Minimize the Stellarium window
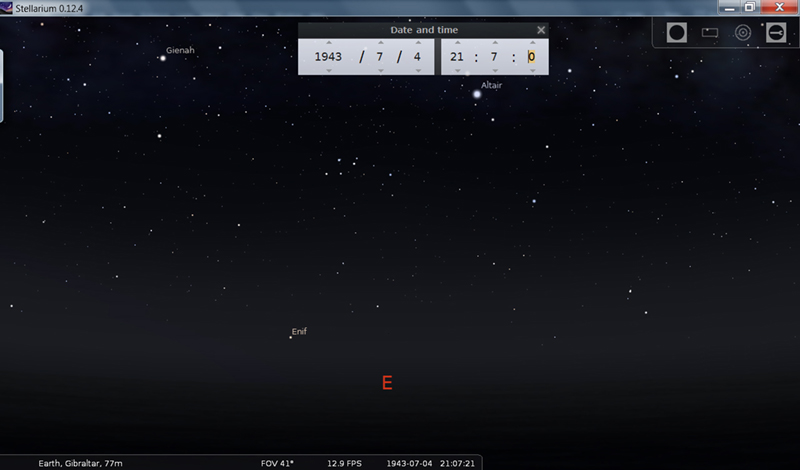Screen dimensions: 800x470 (730, 7)
